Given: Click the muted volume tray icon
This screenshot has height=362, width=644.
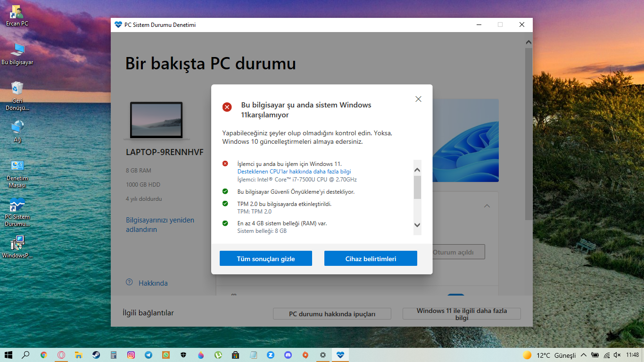Looking at the screenshot, I should pyautogui.click(x=617, y=355).
